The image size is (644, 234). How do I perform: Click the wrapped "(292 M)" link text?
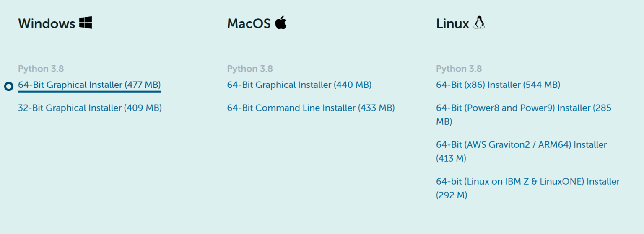451,195
